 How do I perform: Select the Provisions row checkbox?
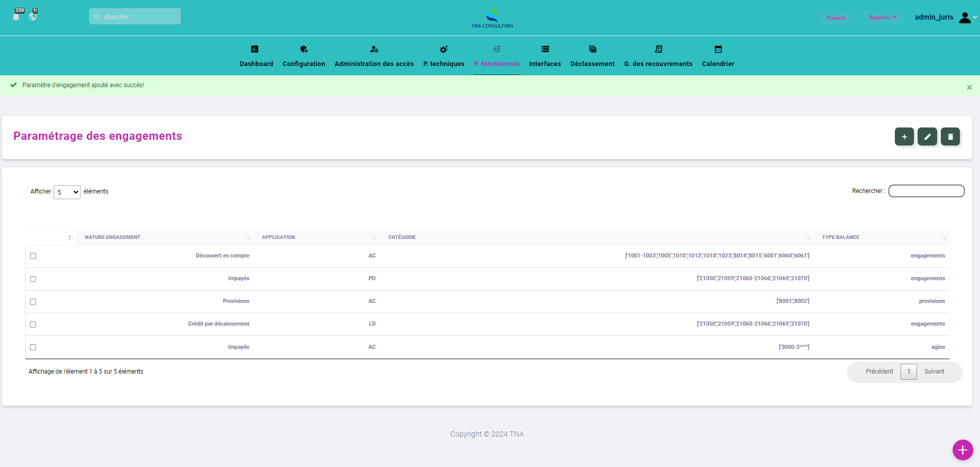[x=33, y=302]
